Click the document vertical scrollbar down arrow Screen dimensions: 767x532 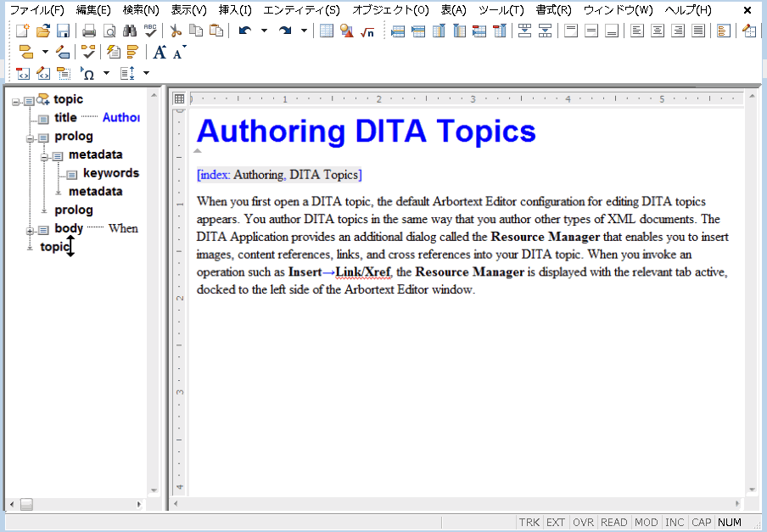point(752,490)
